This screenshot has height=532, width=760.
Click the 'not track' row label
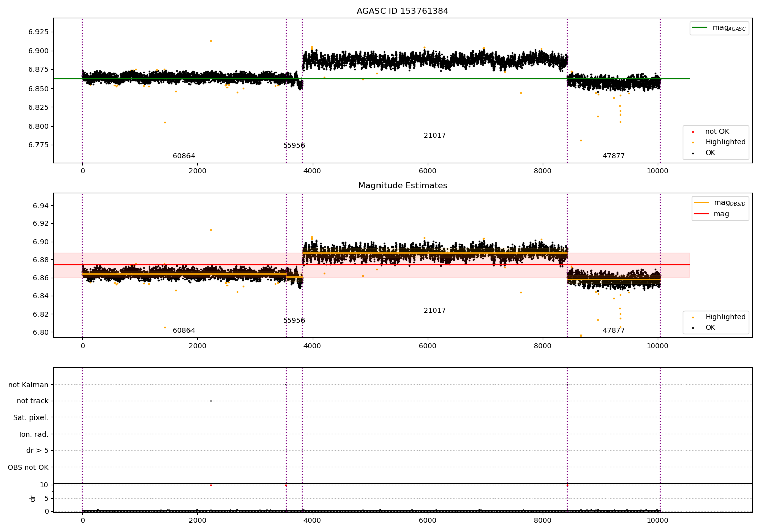(x=32, y=401)
